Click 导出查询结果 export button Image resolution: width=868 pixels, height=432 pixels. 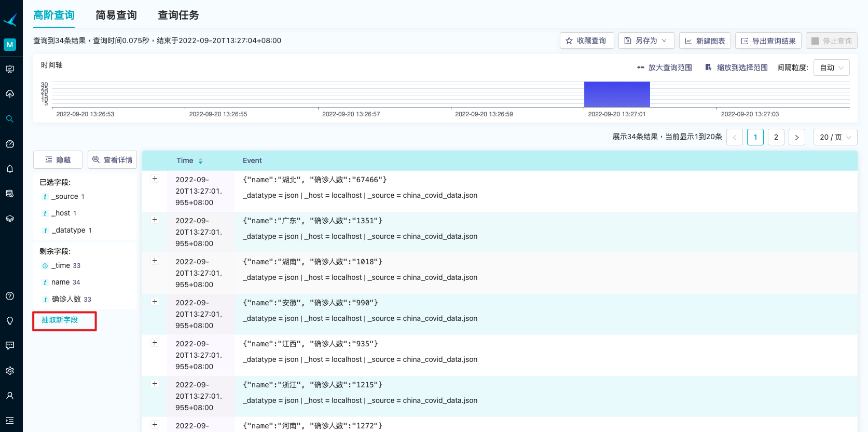pyautogui.click(x=768, y=40)
